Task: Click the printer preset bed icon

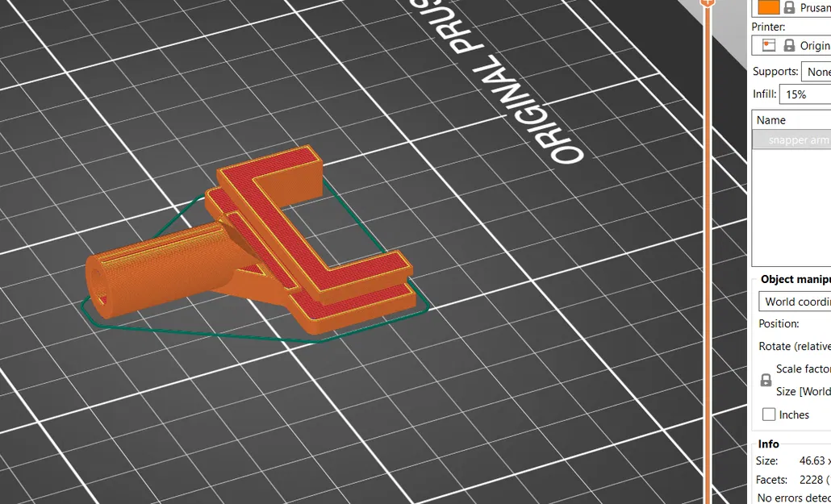Action: [768, 46]
